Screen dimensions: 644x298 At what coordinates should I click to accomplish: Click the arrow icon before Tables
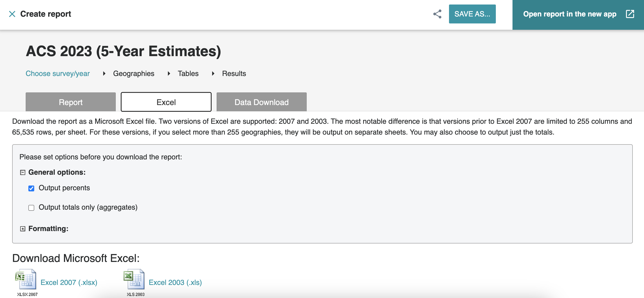click(x=169, y=73)
